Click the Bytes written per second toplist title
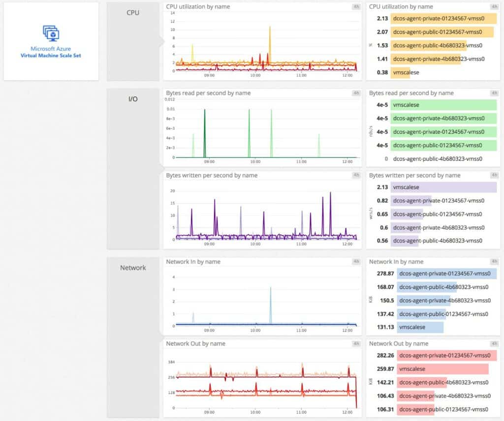The height and width of the screenshot is (421, 504). 414,176
